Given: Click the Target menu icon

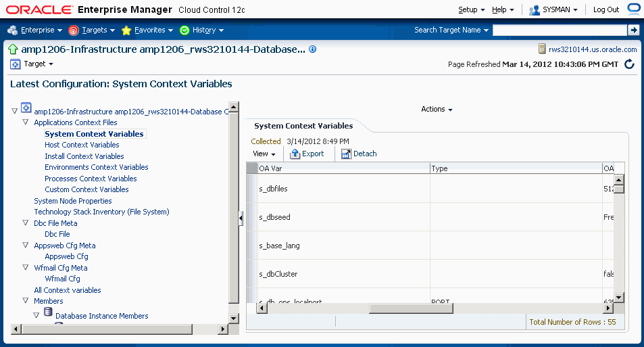Looking at the screenshot, I should tap(15, 64).
